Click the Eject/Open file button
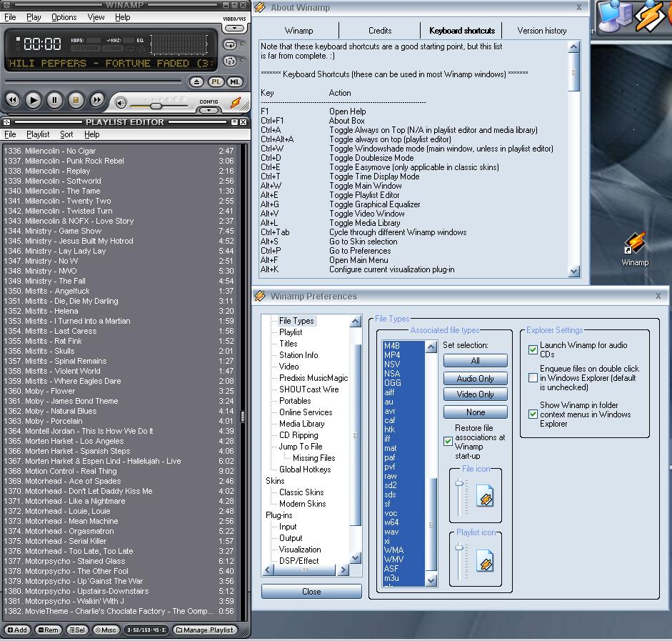672x641 pixels. point(196,82)
